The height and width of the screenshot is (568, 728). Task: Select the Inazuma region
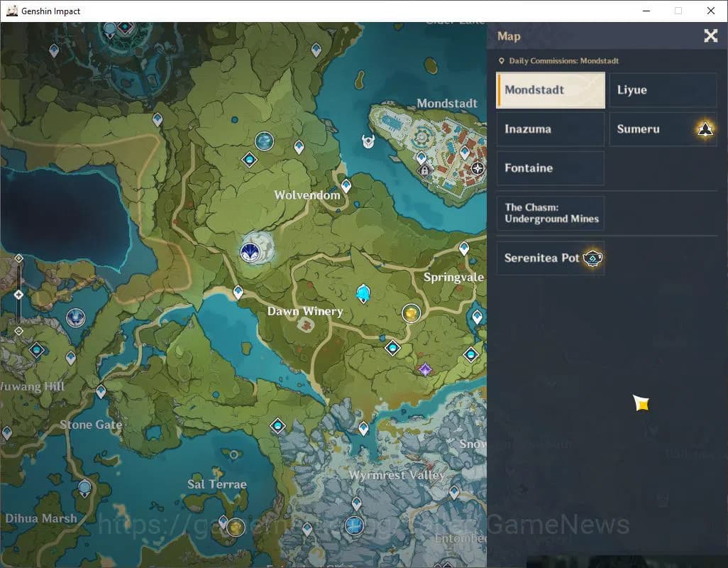click(x=550, y=129)
